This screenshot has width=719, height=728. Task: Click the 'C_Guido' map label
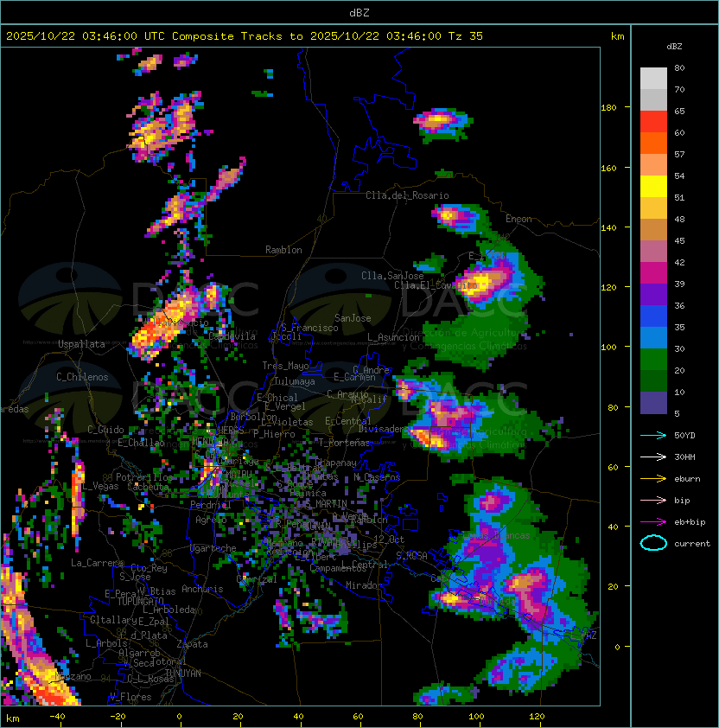105,430
